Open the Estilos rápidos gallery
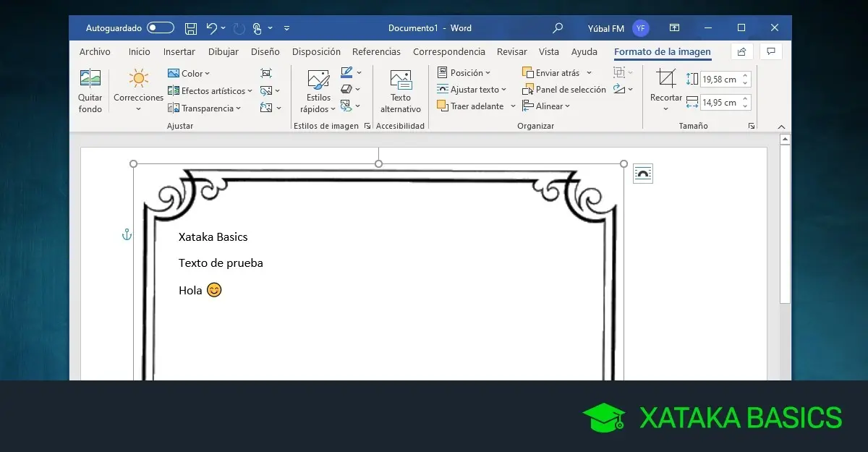This screenshot has height=452, width=868. click(318, 91)
